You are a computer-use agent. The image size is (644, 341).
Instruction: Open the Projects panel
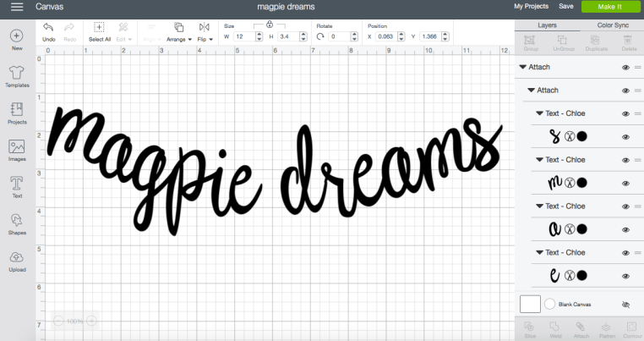point(17,113)
